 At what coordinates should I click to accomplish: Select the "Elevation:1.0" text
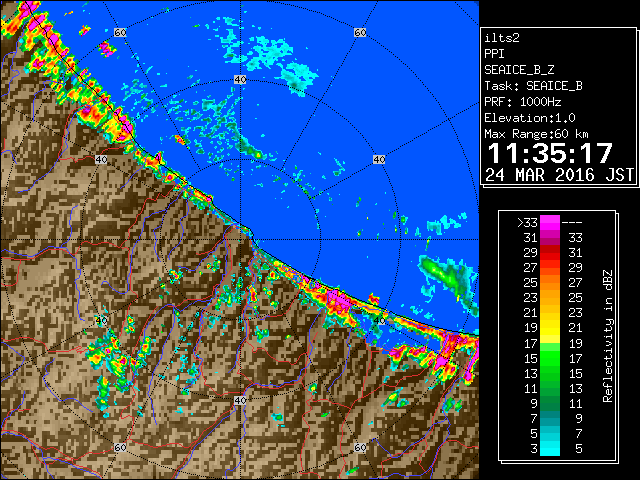click(x=530, y=118)
